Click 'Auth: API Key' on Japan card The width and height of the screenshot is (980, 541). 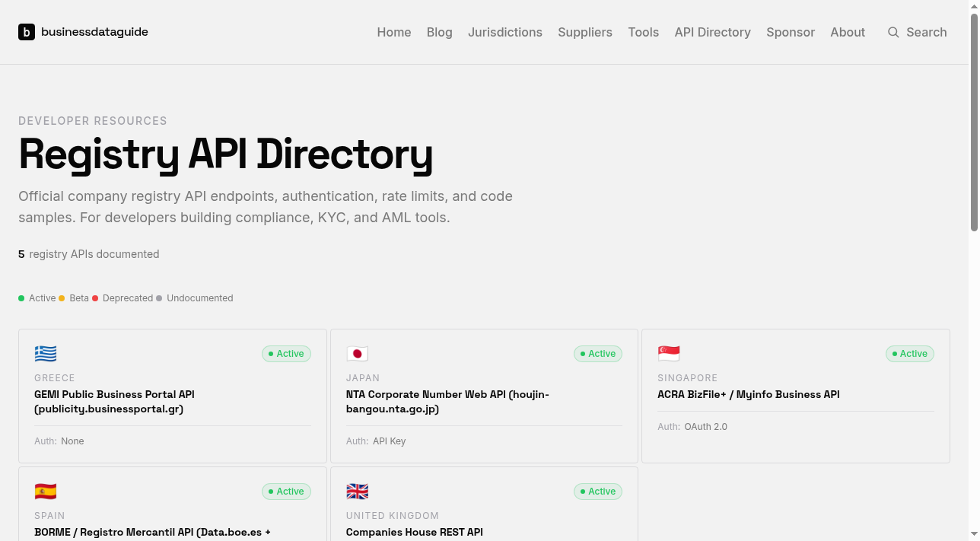tap(376, 441)
